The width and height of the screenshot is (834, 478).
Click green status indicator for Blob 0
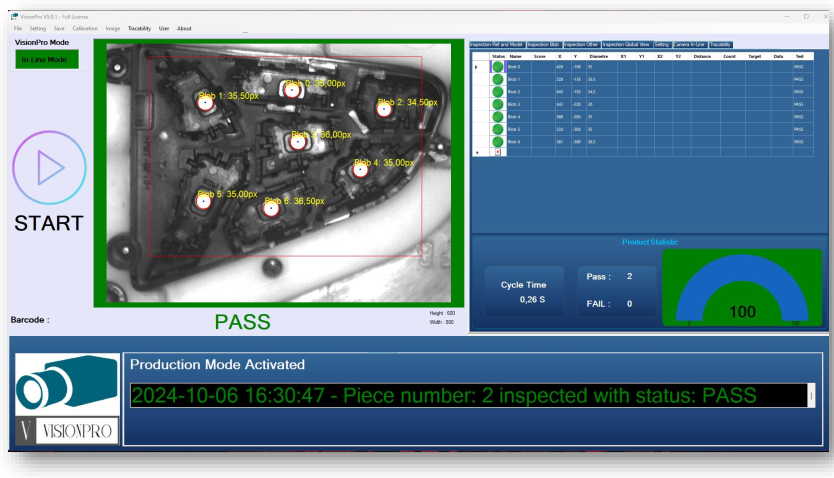[497, 67]
